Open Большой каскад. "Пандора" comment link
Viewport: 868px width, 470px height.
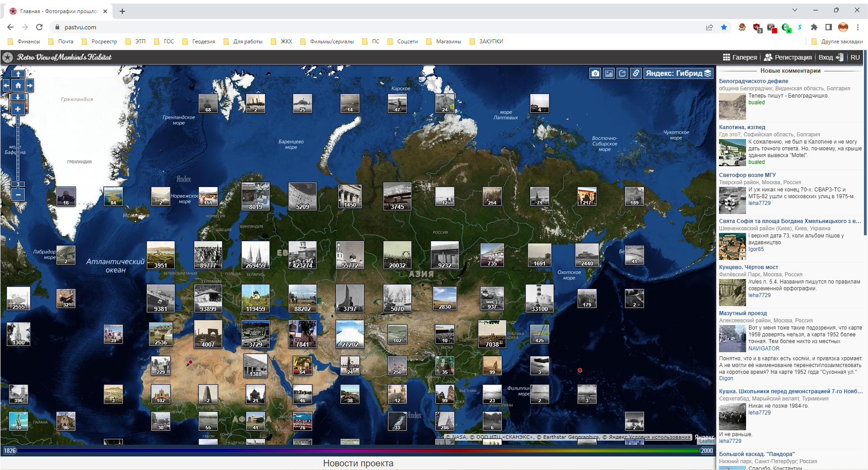[757, 454]
